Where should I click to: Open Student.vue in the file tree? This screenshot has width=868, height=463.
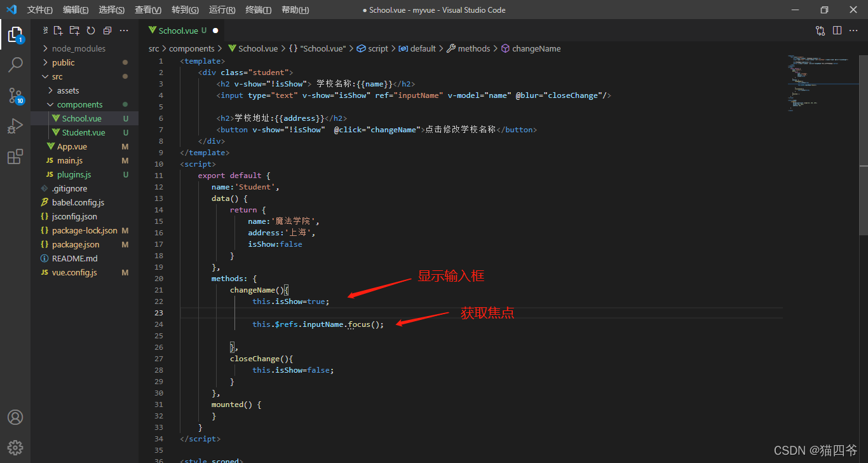[85, 132]
